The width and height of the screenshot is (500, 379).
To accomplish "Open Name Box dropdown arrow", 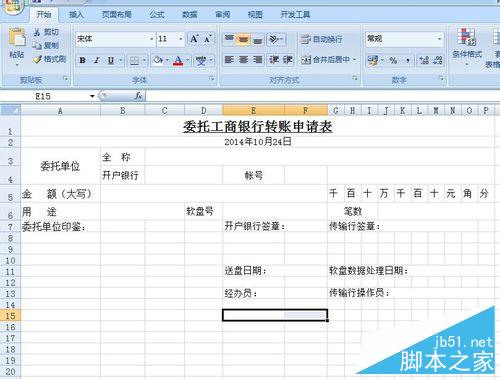I will (x=92, y=96).
